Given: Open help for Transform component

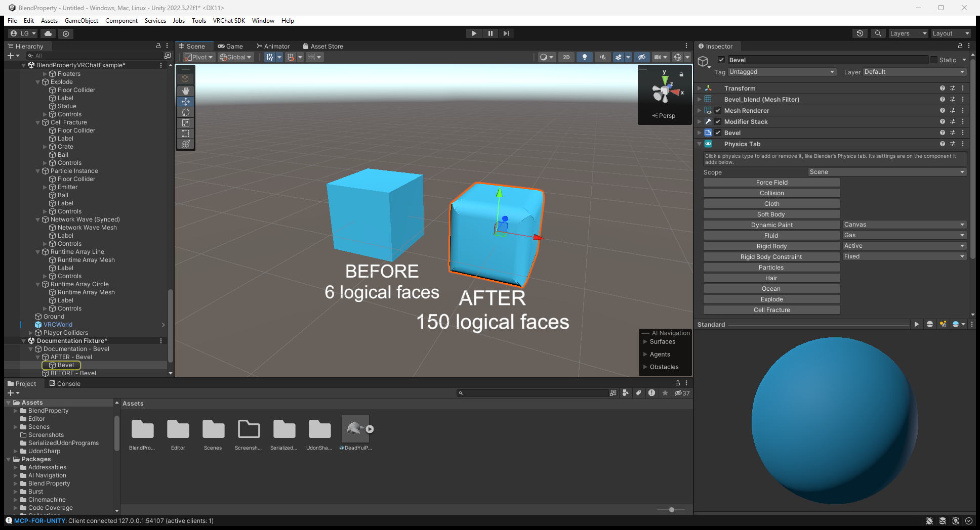Looking at the screenshot, I should (943, 88).
